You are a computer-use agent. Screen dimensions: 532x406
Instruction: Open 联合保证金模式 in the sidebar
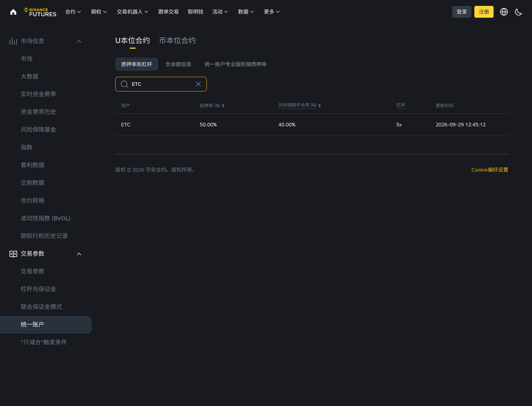[x=41, y=307]
